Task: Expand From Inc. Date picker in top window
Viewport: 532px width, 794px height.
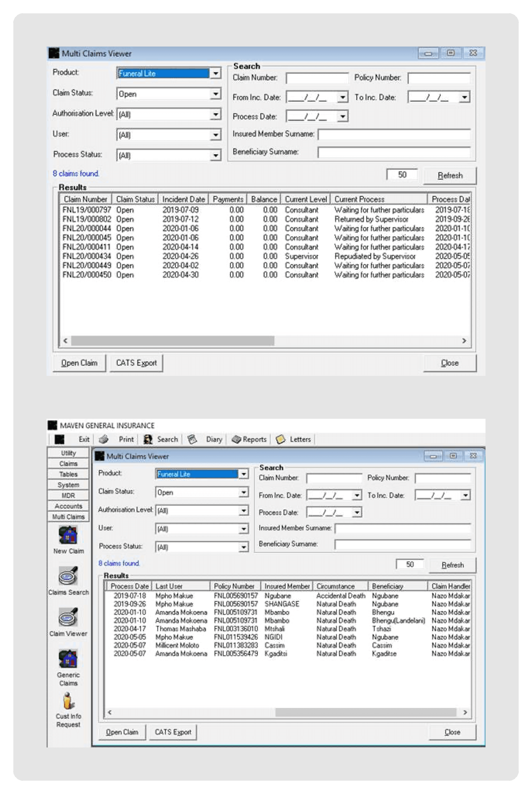Action: point(343,97)
